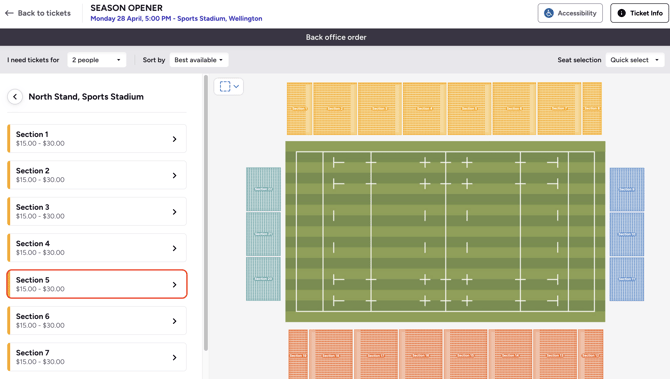This screenshot has height=379, width=670.
Task: Expand Section 3 chevron in the list
Action: point(174,212)
